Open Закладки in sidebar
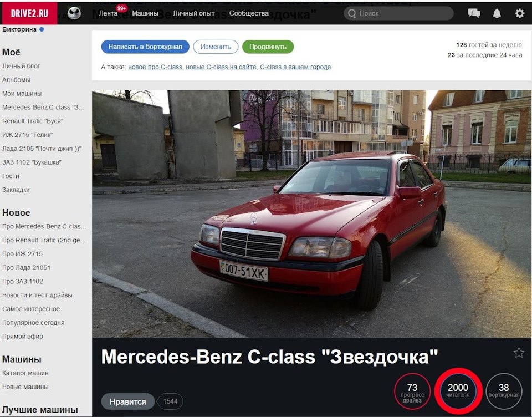Viewport: 532px width, 417px height. point(16,190)
